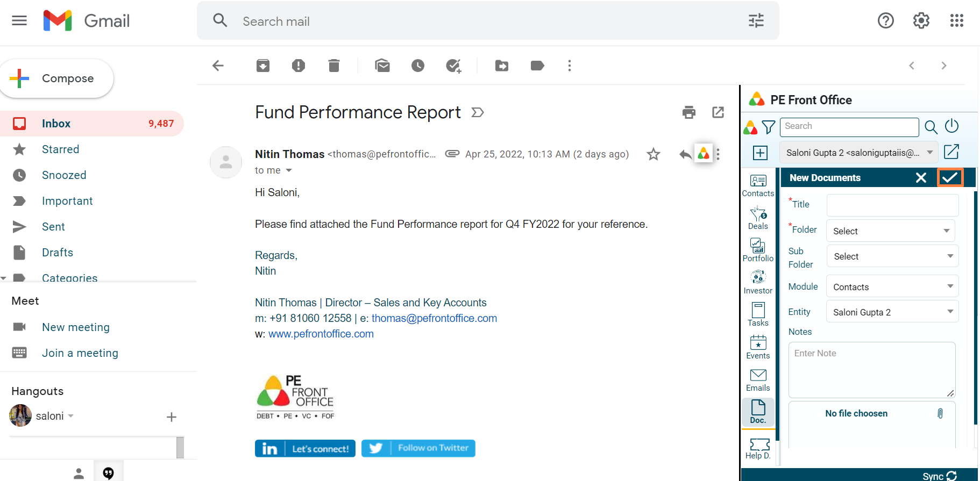Go to the Inbox folder
The image size is (980, 481).
(56, 124)
